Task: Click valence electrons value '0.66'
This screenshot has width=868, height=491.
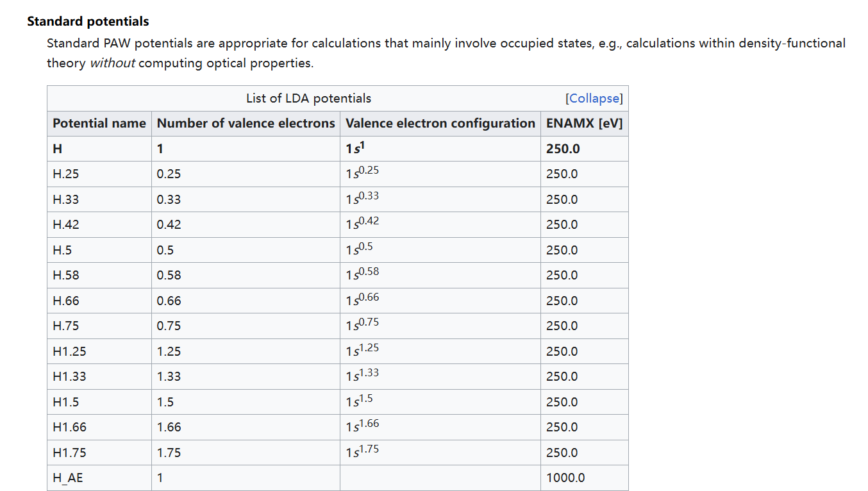Action: [x=169, y=301]
